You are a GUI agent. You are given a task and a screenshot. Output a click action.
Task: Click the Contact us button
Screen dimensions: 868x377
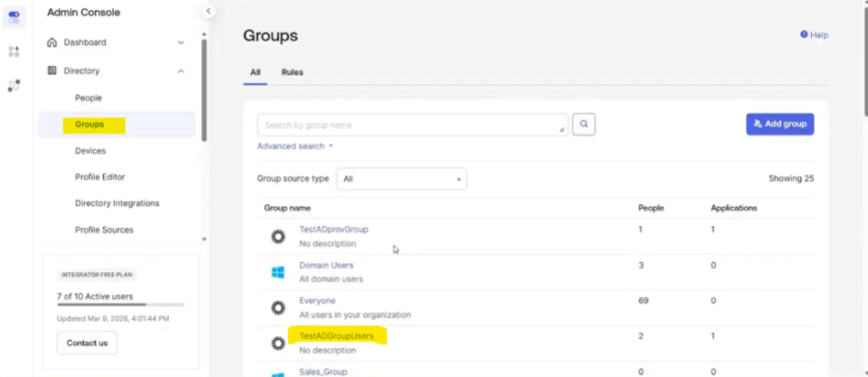[x=87, y=344]
